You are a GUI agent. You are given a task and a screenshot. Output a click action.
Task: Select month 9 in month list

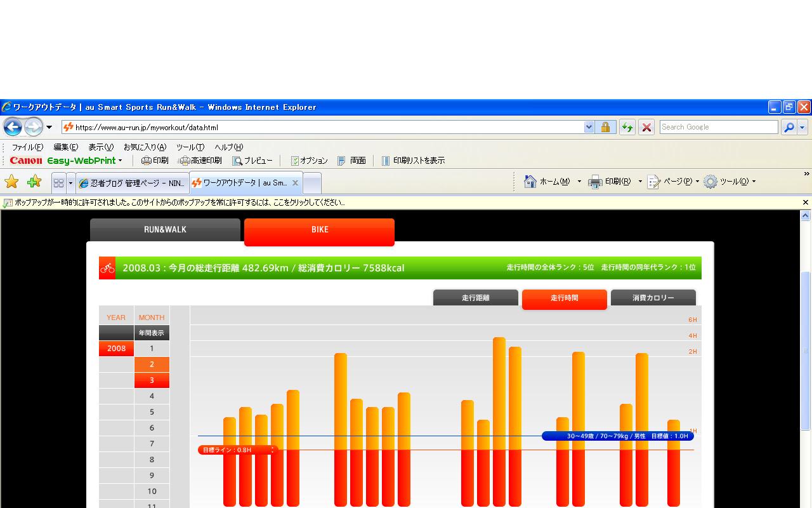click(152, 476)
